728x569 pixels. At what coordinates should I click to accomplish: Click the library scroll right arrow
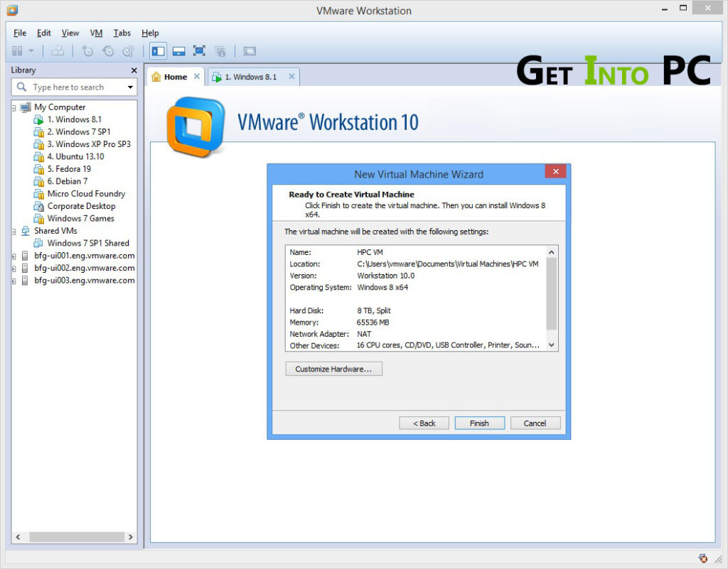[131, 537]
